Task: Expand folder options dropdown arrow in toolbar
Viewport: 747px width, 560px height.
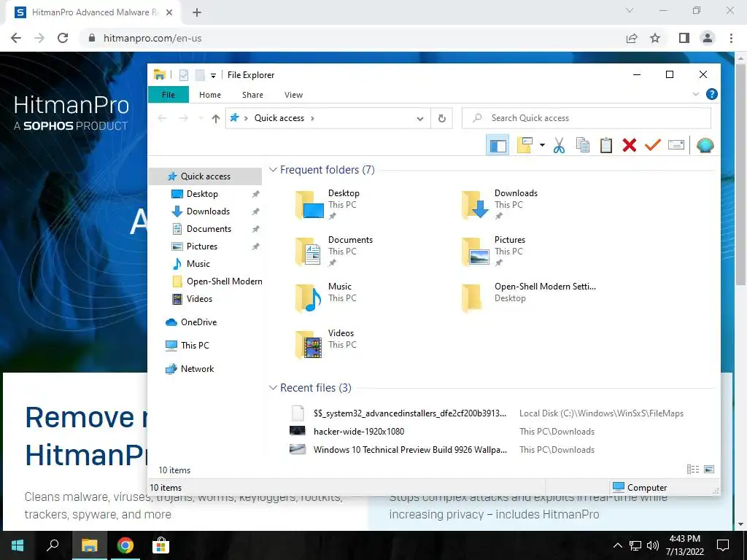Action: [x=542, y=145]
